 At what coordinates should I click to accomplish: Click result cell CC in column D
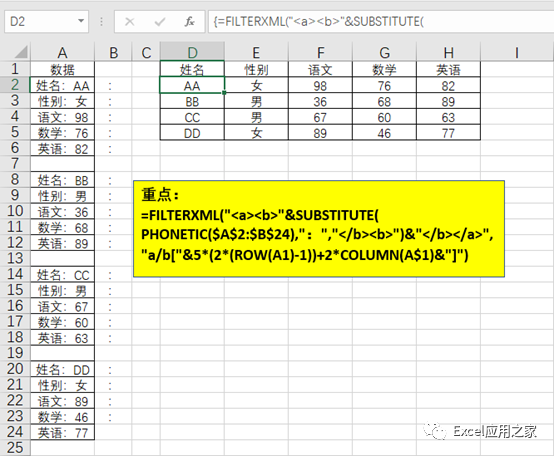click(192, 117)
